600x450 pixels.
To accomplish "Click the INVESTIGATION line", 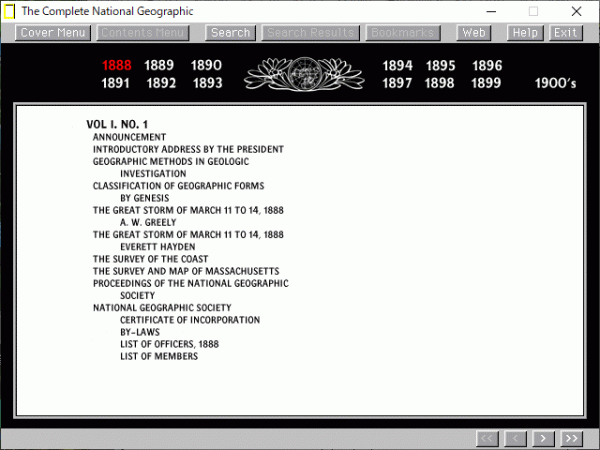I will click(x=153, y=174).
